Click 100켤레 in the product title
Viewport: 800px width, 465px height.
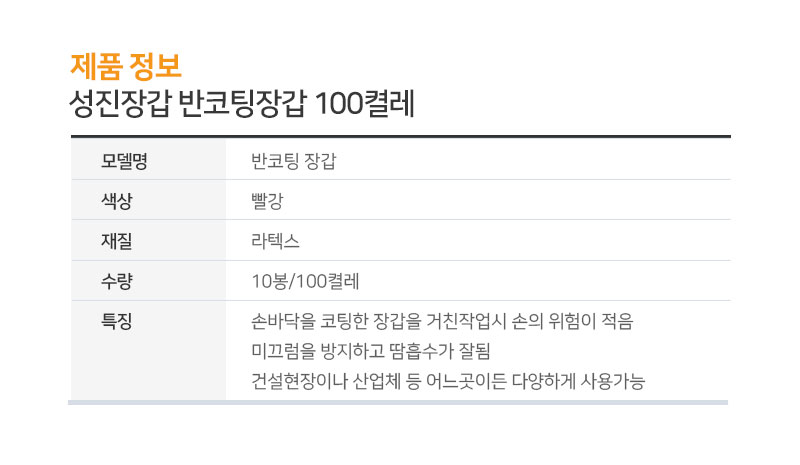click(364, 104)
